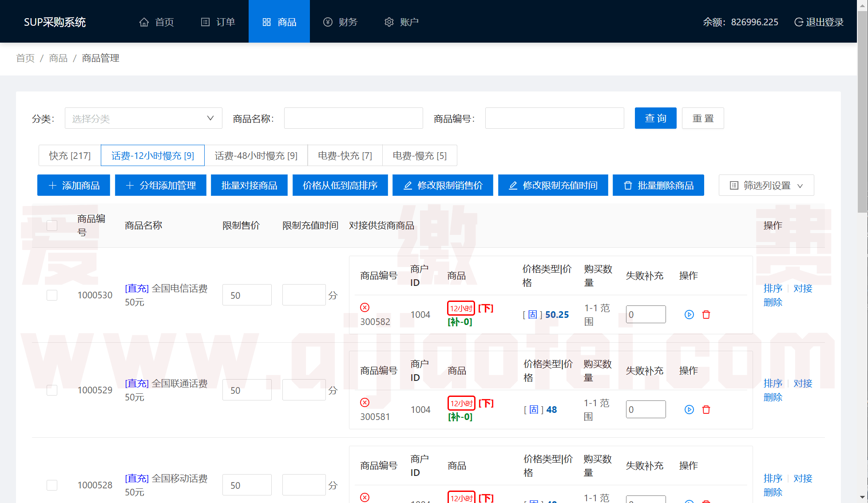Open the category selector chevron arrow

click(x=210, y=118)
